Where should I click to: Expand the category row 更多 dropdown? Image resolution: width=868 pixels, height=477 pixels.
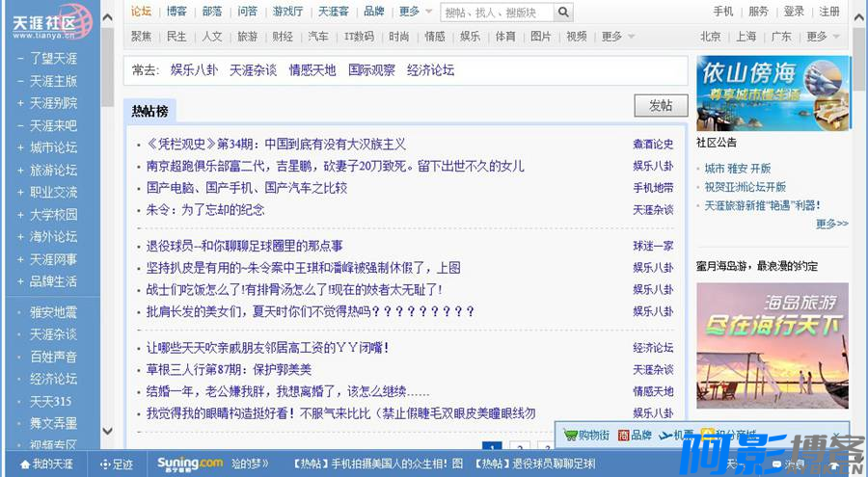tap(617, 37)
